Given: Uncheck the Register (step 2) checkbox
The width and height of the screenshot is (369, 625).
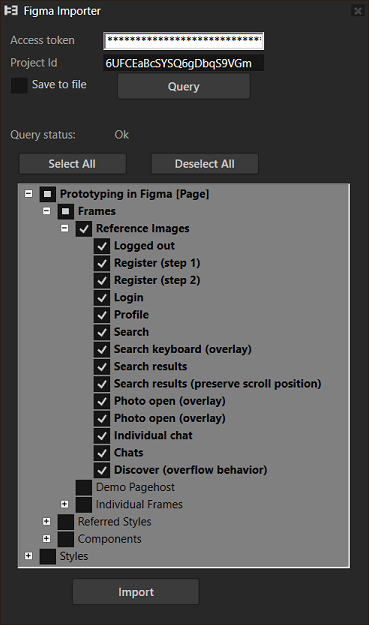Looking at the screenshot, I should pyautogui.click(x=102, y=280).
